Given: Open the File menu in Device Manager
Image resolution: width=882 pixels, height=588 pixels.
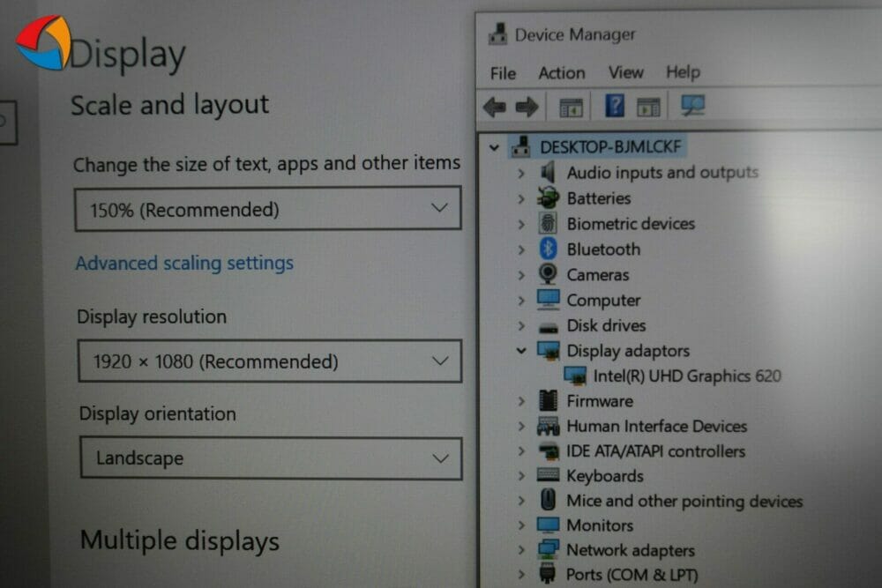Looking at the screenshot, I should [x=503, y=73].
